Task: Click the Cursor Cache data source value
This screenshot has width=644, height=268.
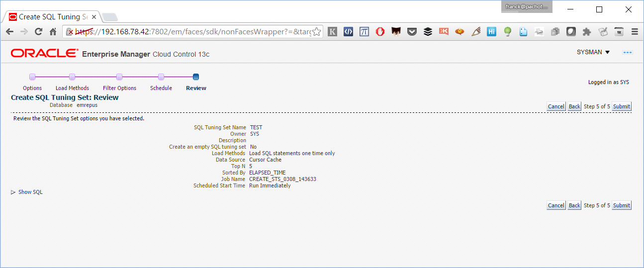Action: (x=266, y=160)
